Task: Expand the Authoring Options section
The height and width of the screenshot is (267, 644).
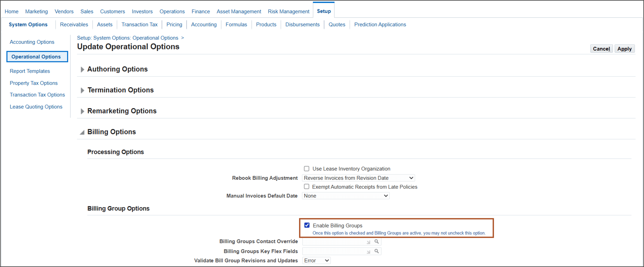Action: (82, 69)
